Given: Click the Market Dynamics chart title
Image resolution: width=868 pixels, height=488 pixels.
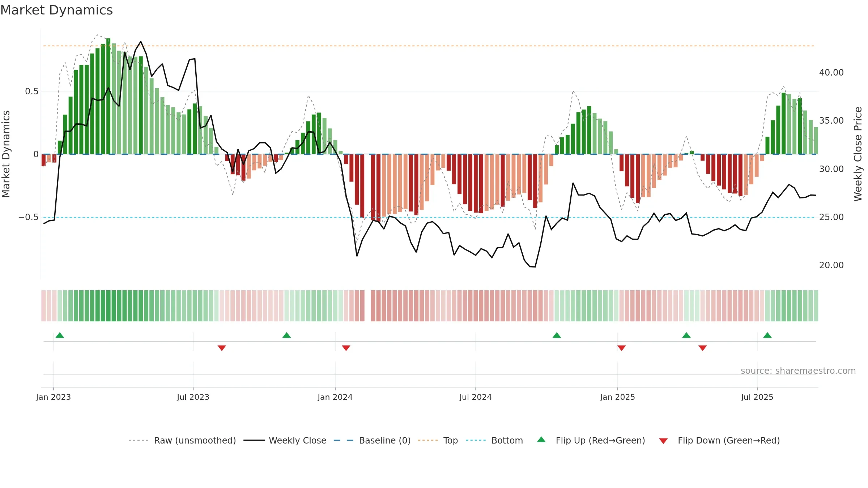Looking at the screenshot, I should [57, 10].
